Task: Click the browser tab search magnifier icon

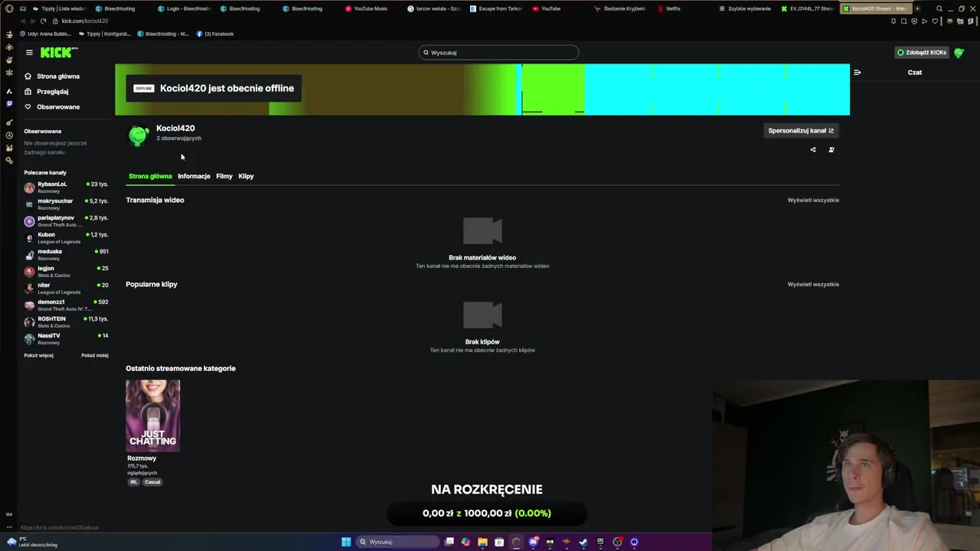Action: click(x=939, y=8)
